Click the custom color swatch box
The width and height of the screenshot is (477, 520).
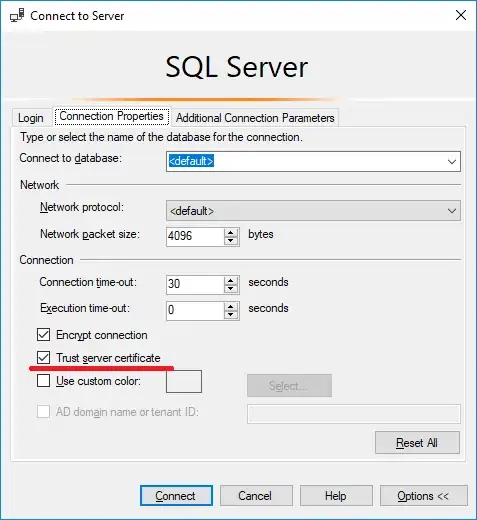tap(184, 381)
